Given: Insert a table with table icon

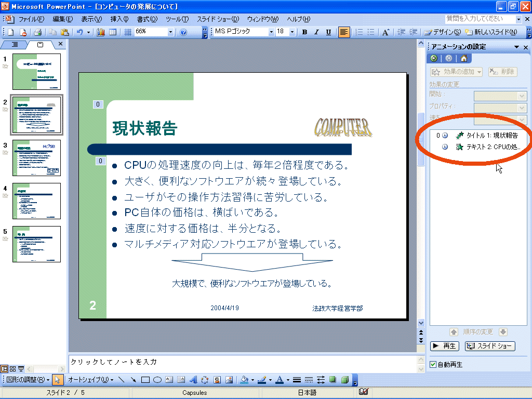Looking at the screenshot, I should [113, 32].
